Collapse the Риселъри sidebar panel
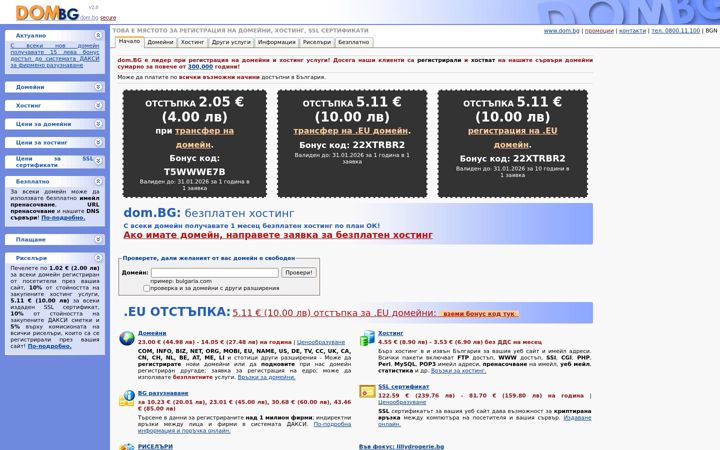 pos(98,258)
